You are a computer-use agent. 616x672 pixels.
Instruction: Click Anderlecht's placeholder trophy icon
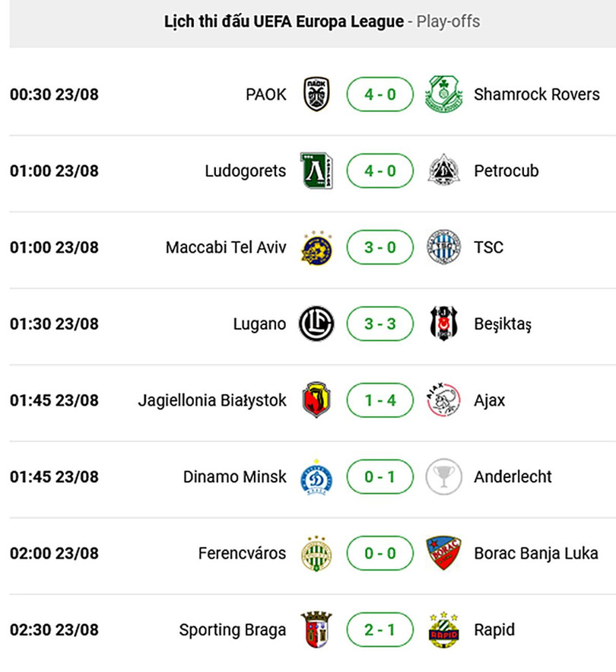443,477
